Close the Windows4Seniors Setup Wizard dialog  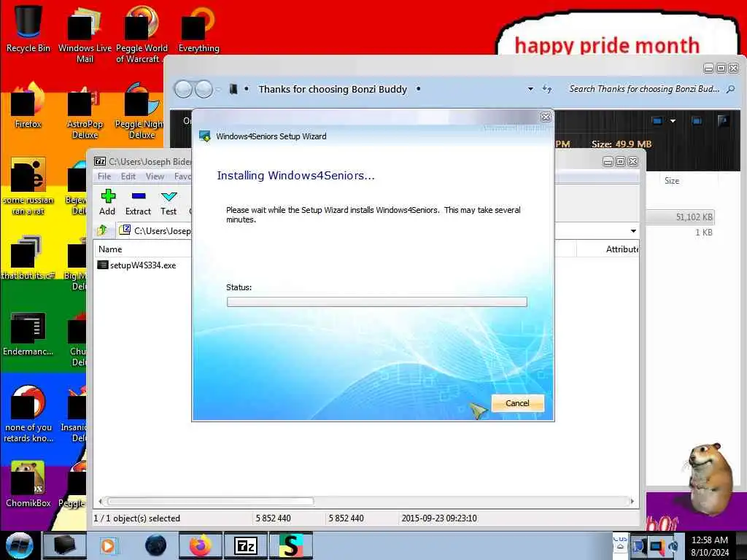[546, 117]
